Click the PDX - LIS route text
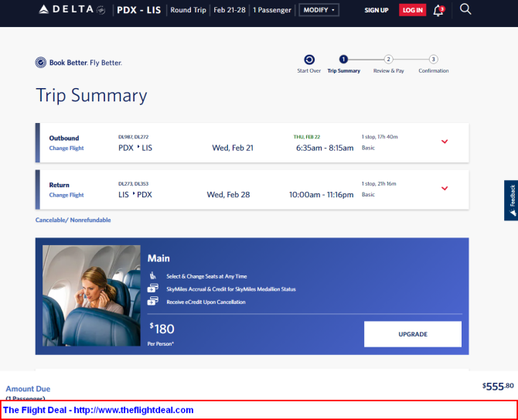The image size is (518, 420). (138, 10)
